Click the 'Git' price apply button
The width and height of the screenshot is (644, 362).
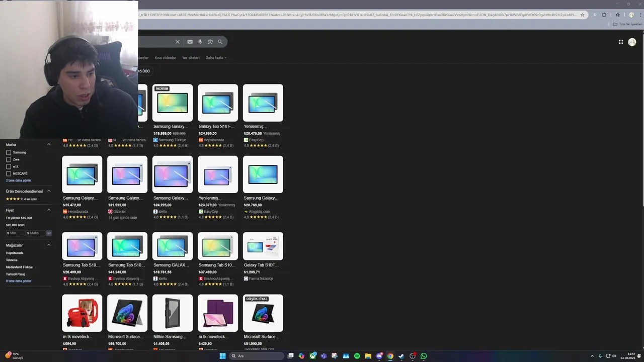click(49, 233)
